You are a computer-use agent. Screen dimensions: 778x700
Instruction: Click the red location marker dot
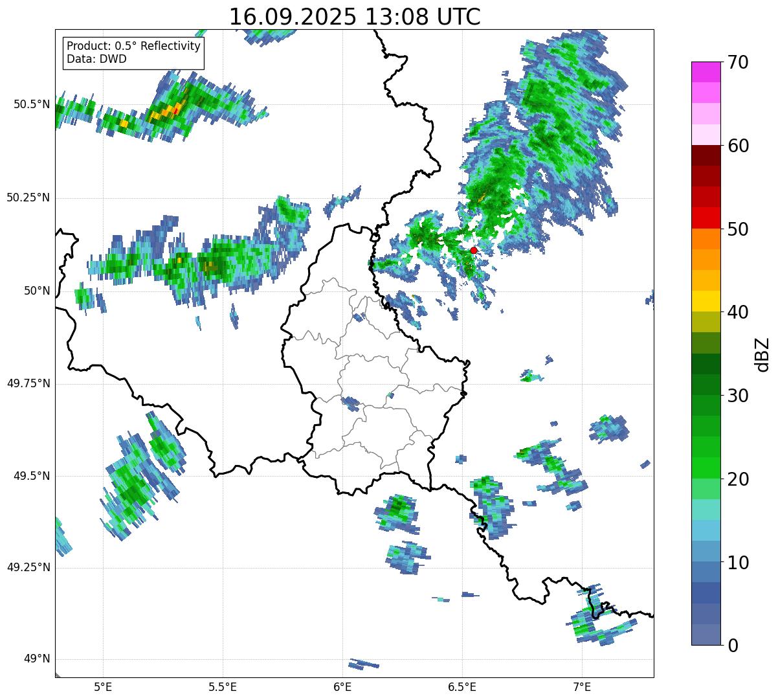474,250
